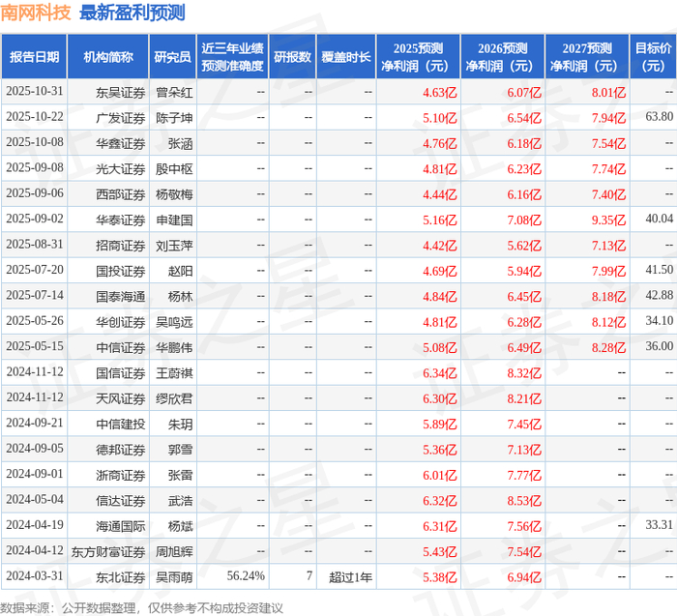Click researcher 刘玉萍
This screenshot has height=616, width=677.
tap(174, 246)
